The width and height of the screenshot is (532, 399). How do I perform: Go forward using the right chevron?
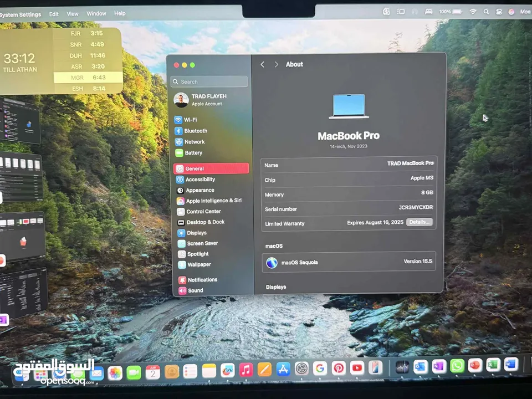point(276,64)
